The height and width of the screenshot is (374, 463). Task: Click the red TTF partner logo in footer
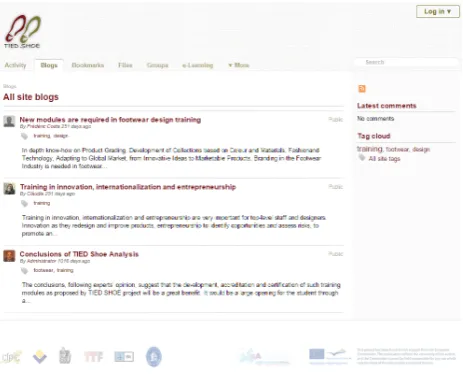tap(93, 357)
